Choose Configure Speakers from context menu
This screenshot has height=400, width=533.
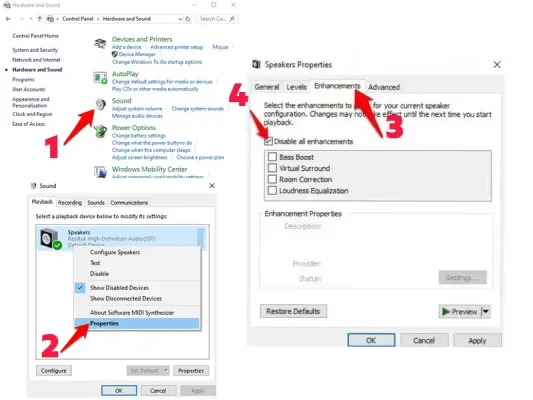pyautogui.click(x=137, y=252)
